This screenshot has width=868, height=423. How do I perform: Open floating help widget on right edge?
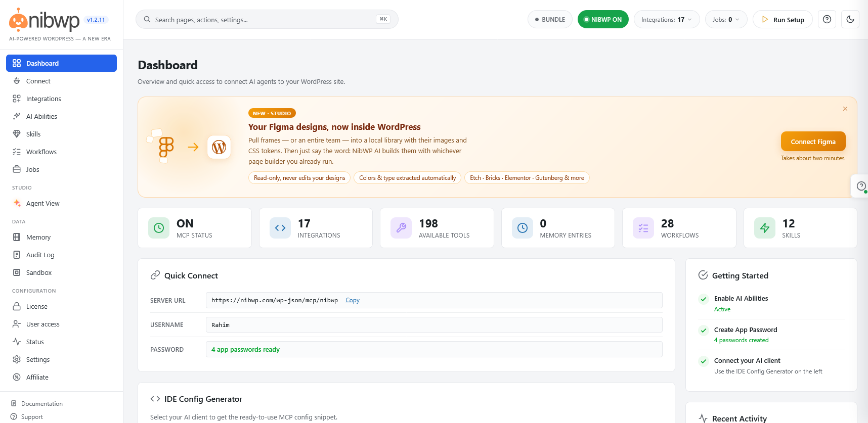(x=861, y=186)
